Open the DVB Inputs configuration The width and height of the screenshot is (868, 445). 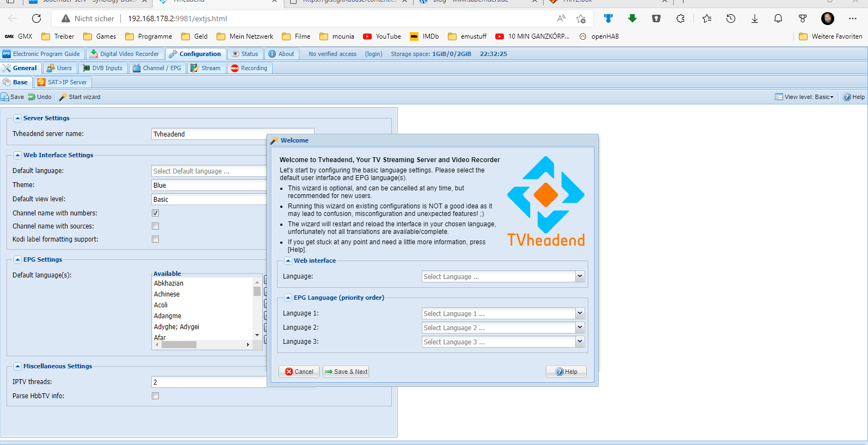tap(103, 68)
